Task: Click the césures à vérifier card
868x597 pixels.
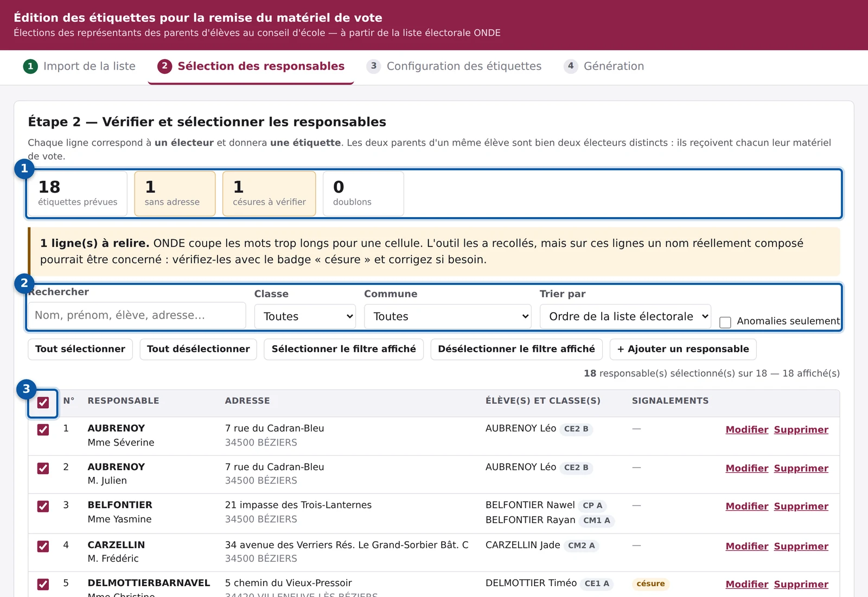Action: pos(269,194)
